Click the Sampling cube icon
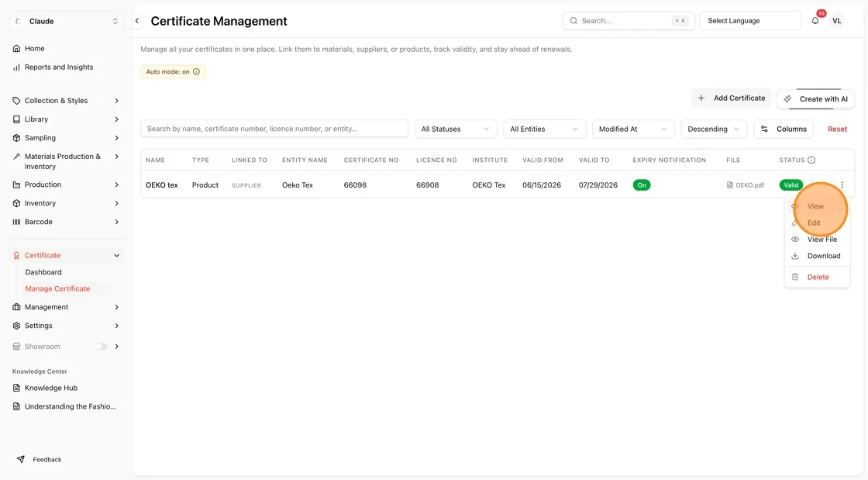 [x=16, y=138]
